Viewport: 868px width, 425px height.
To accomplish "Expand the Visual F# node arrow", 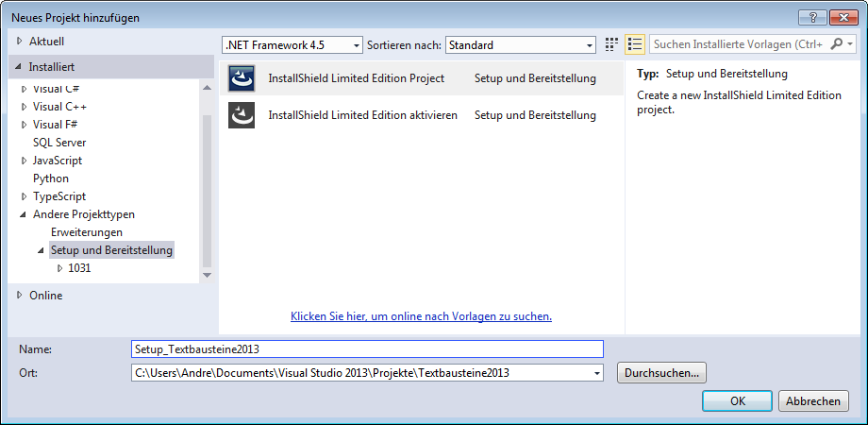I will click(25, 124).
